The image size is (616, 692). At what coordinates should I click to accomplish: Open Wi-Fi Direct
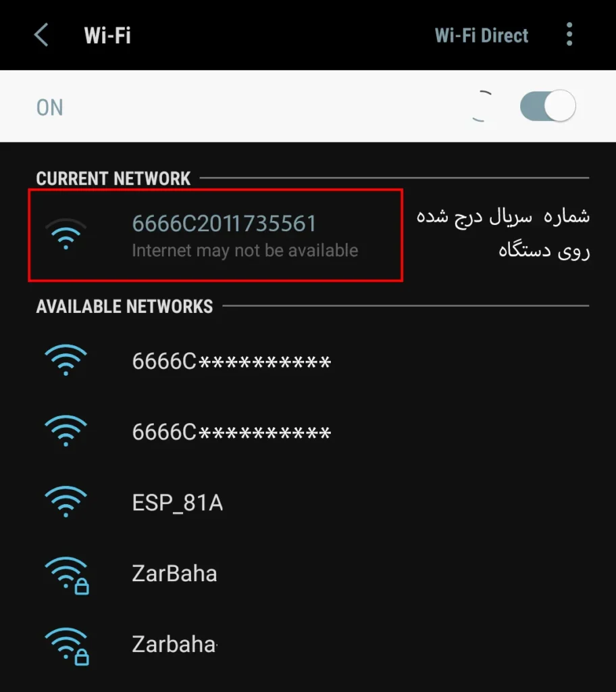[x=482, y=35]
